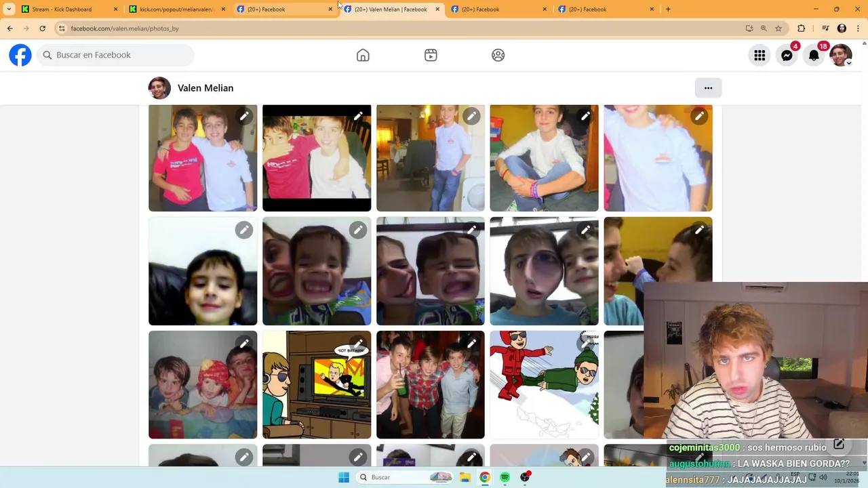This screenshot has width=868, height=488.
Task: Click the address bar URL facebook.com/valen.melian/photos_by
Action: (x=125, y=28)
